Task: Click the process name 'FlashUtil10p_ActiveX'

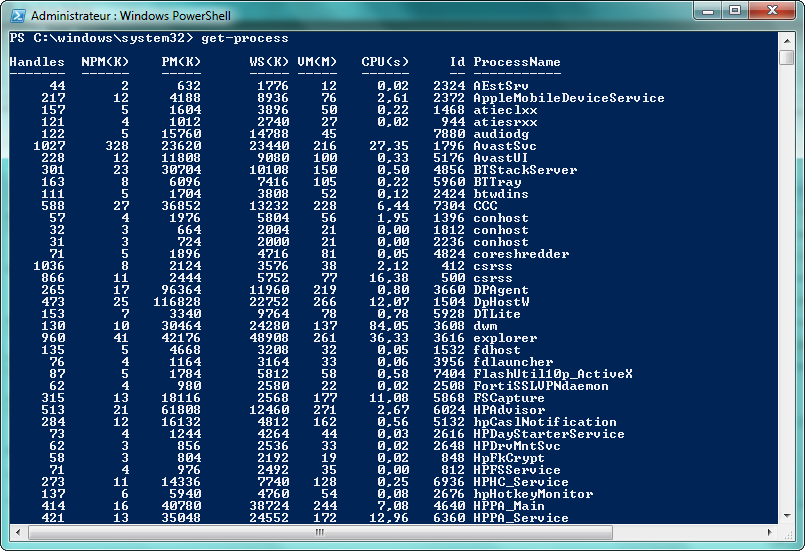Action: [x=553, y=374]
